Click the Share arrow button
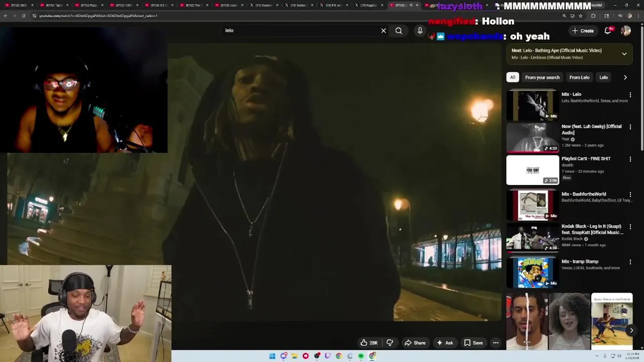Image resolution: width=644 pixels, height=362 pixels. (415, 343)
